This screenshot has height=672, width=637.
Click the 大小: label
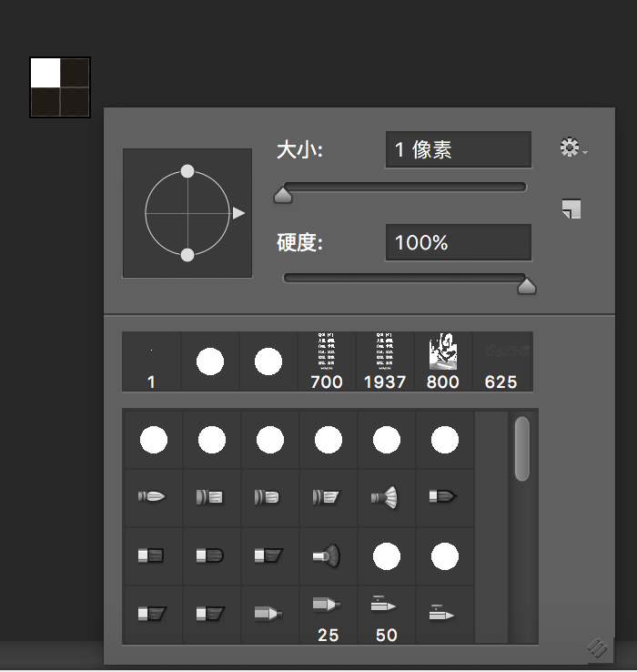(300, 150)
